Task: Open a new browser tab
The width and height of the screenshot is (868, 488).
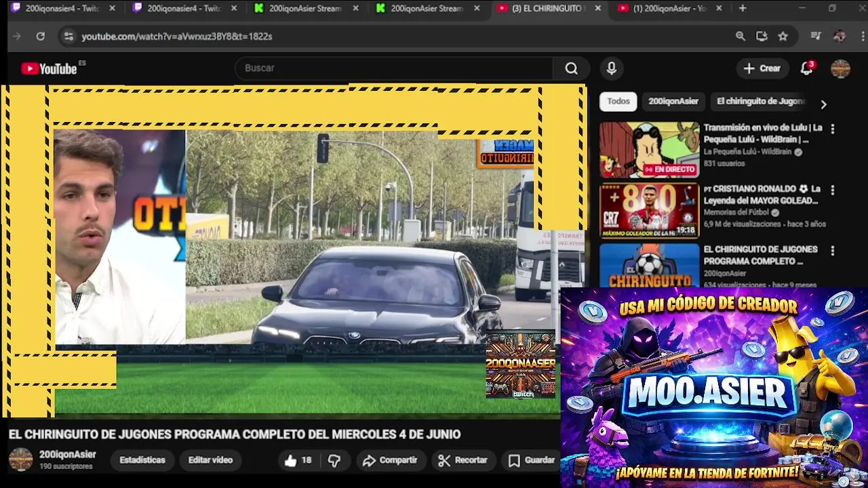Action: [x=743, y=8]
